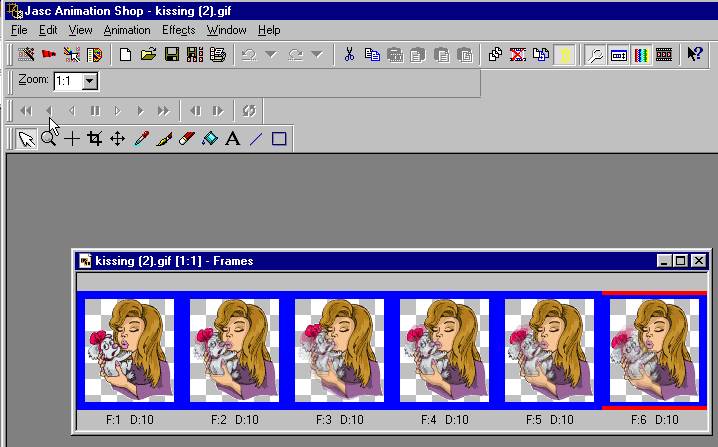Open the Help menu
This screenshot has width=718, height=447.
pyautogui.click(x=269, y=30)
